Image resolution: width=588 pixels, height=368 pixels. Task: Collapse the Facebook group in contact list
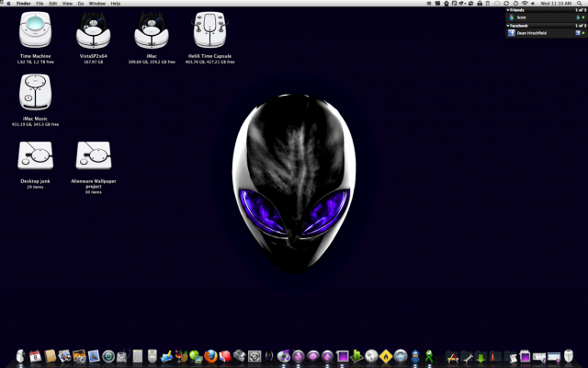click(x=508, y=26)
